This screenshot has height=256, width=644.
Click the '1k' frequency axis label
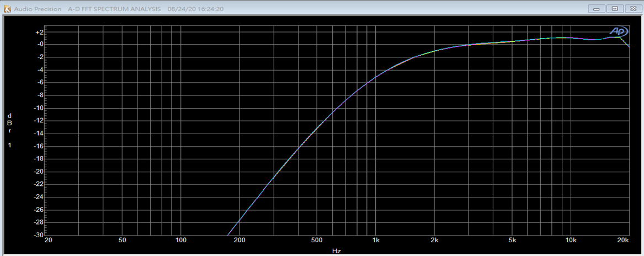tap(376, 241)
